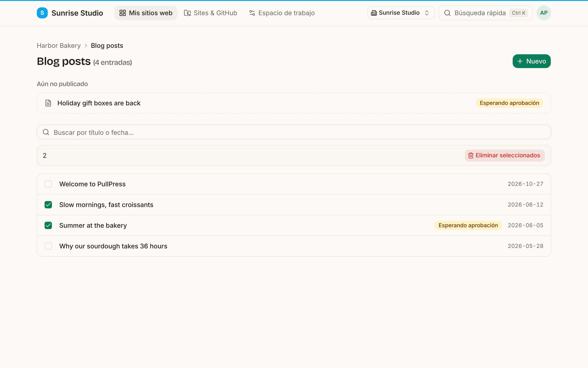Tick the checkbox for Welcome to PullPress
The width and height of the screenshot is (588, 368).
click(x=48, y=184)
